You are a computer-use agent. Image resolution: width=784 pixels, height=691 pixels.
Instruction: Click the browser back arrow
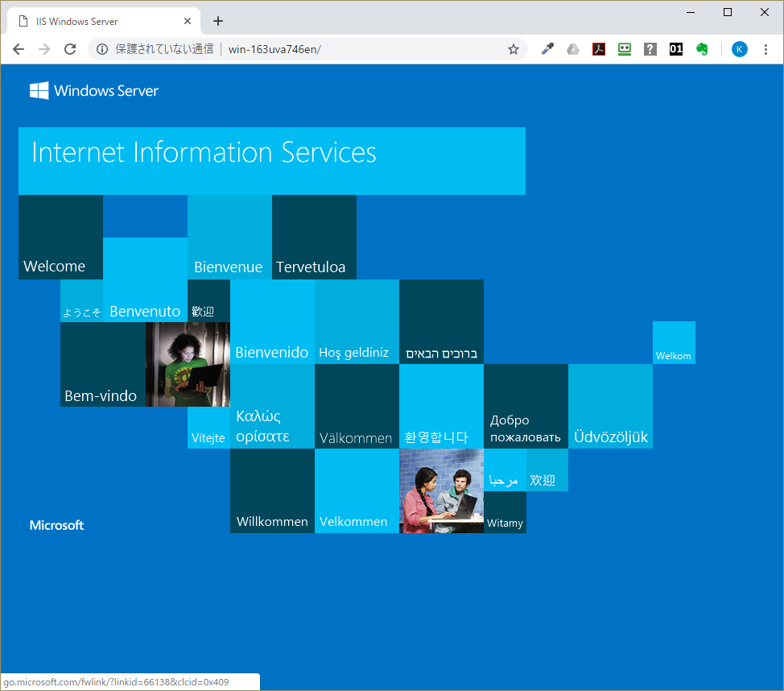[x=19, y=49]
